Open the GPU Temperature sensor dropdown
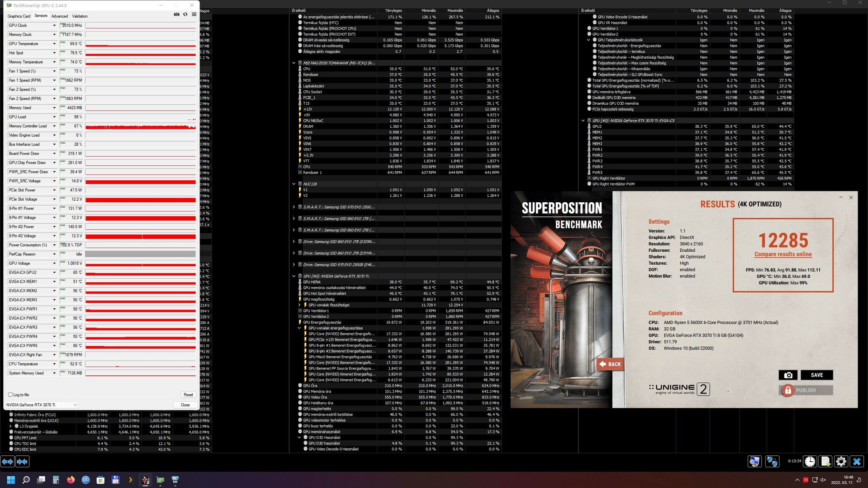868x488 pixels. (54, 44)
